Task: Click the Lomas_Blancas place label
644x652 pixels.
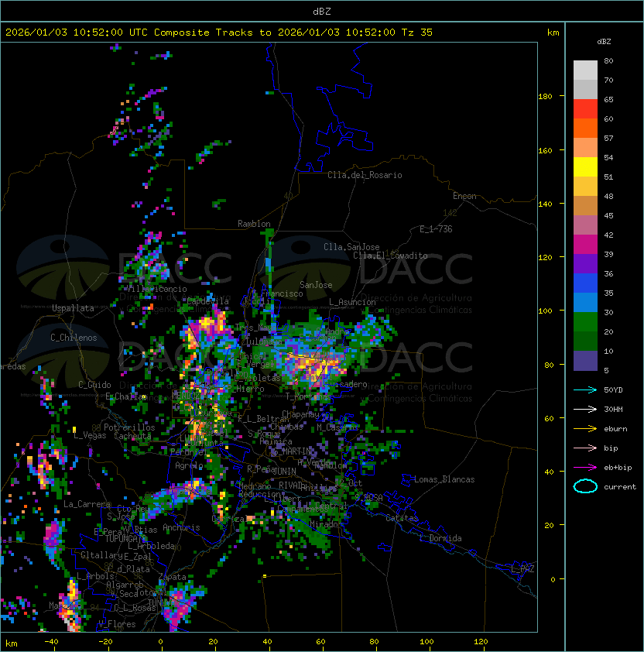Action: pyautogui.click(x=444, y=479)
